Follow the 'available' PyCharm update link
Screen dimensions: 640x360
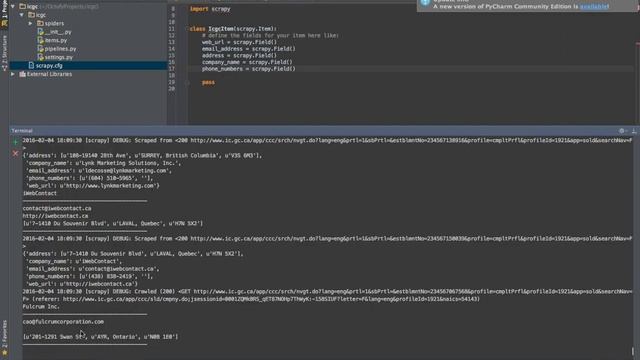tap(594, 6)
